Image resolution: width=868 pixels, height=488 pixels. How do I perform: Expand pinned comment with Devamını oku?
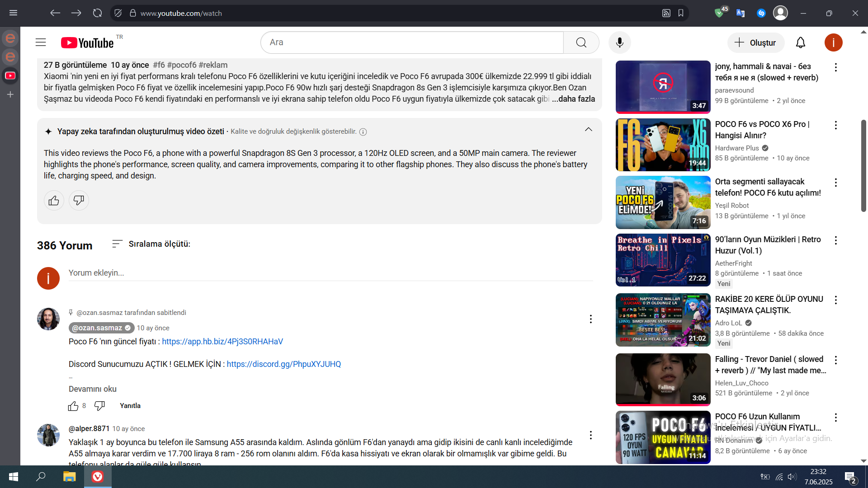pos(93,389)
